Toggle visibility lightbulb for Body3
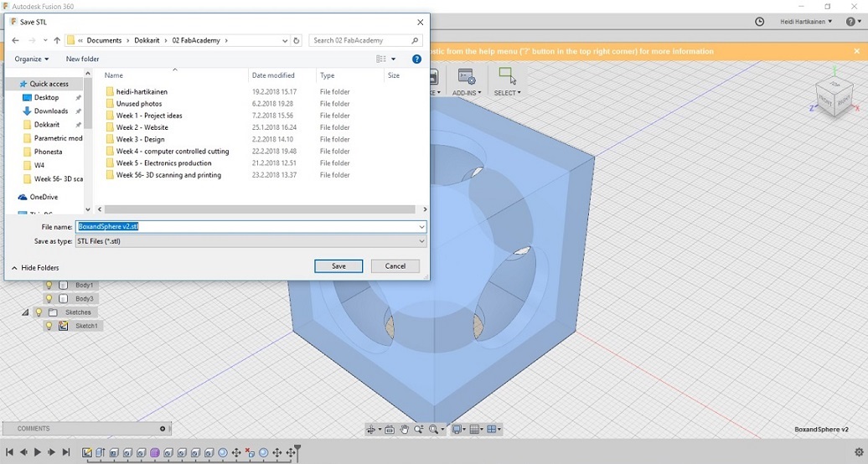 tap(49, 299)
